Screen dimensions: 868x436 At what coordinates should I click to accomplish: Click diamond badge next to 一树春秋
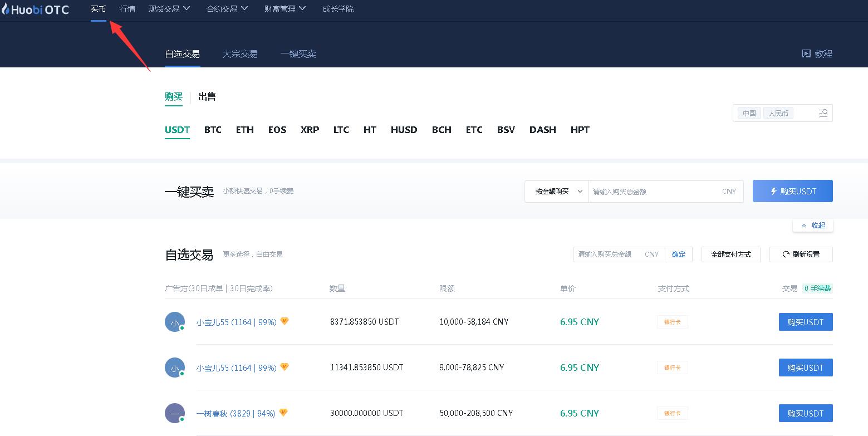[283, 413]
